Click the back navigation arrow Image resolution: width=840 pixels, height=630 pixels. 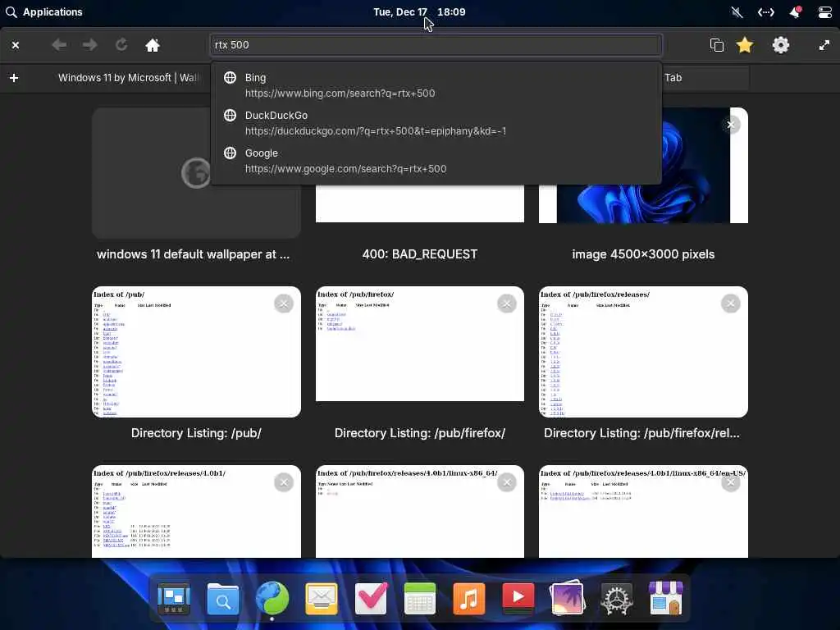click(59, 45)
